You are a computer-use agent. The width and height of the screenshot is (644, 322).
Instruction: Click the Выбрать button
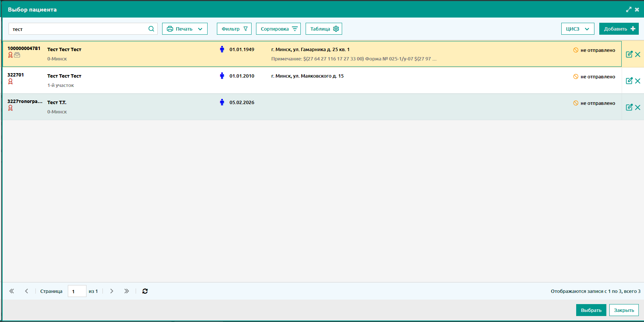click(591, 310)
